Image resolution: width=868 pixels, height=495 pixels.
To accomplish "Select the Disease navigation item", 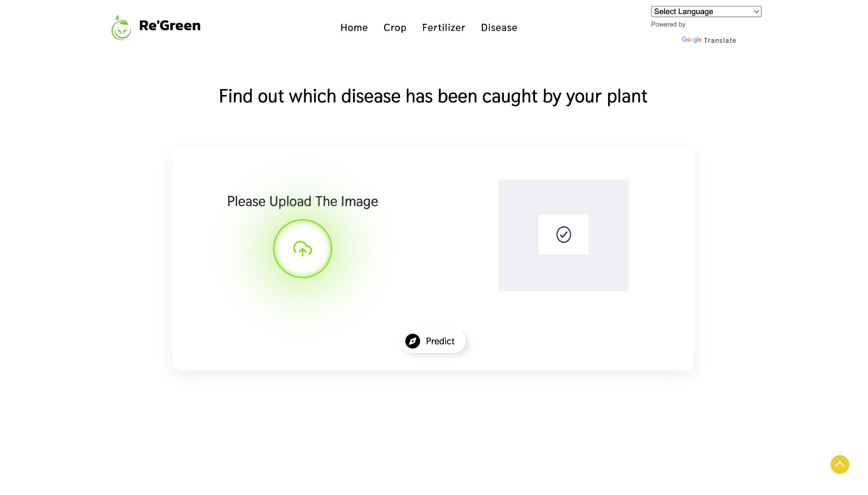I will click(x=499, y=28).
